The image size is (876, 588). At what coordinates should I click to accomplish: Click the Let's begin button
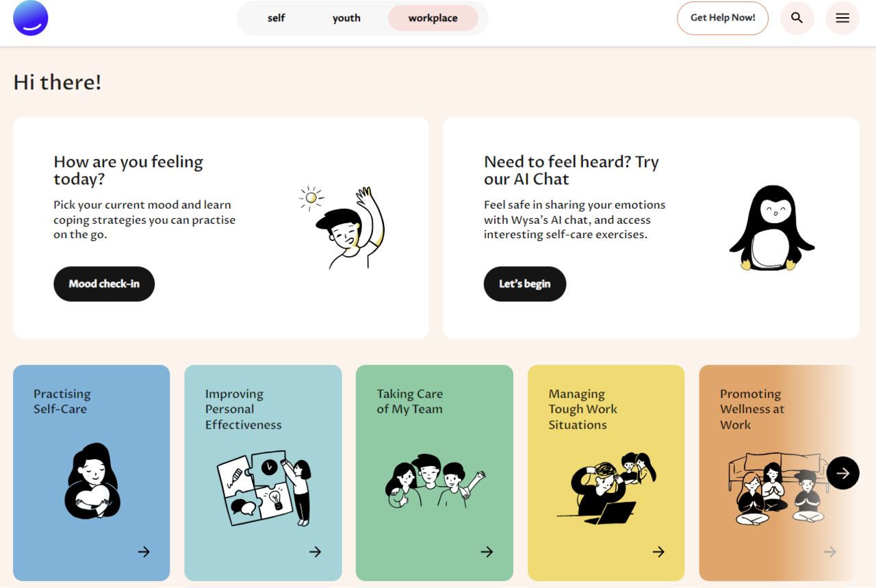pos(525,283)
